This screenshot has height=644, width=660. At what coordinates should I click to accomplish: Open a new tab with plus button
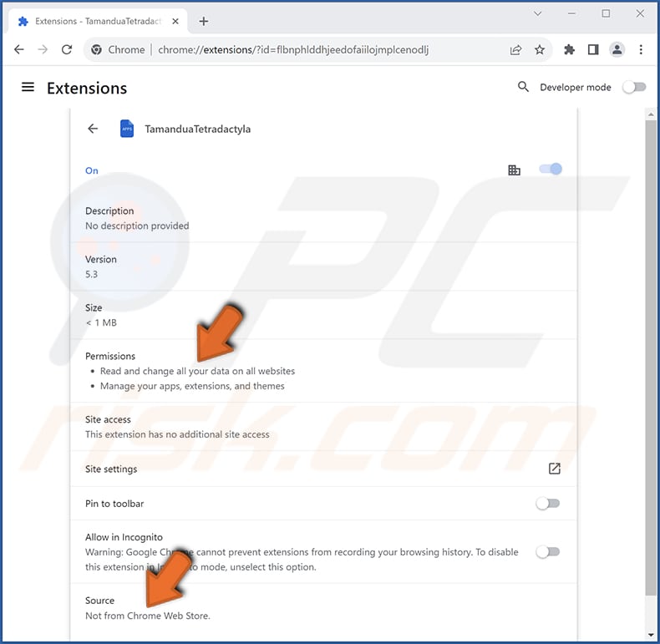(204, 22)
